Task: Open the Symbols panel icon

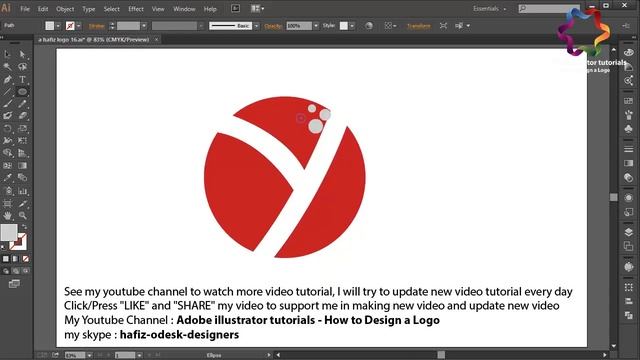Action: point(629,129)
